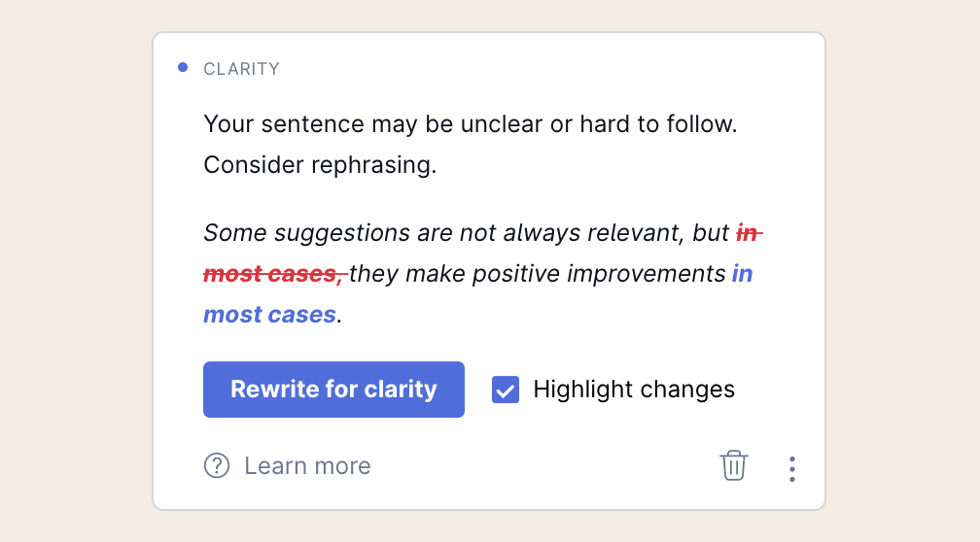The image size is (980, 542).
Task: Click the struck-through red 'in' word
Action: coord(749,233)
